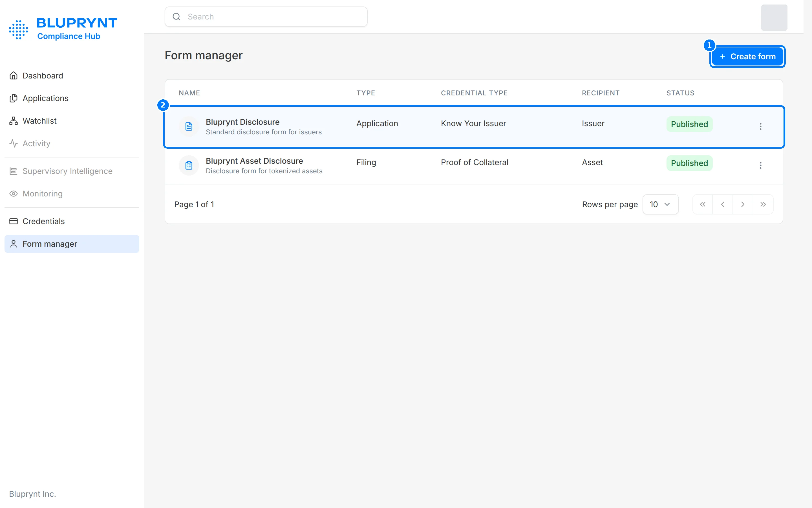Click the Create form button
This screenshot has height=508, width=812.
coord(748,56)
